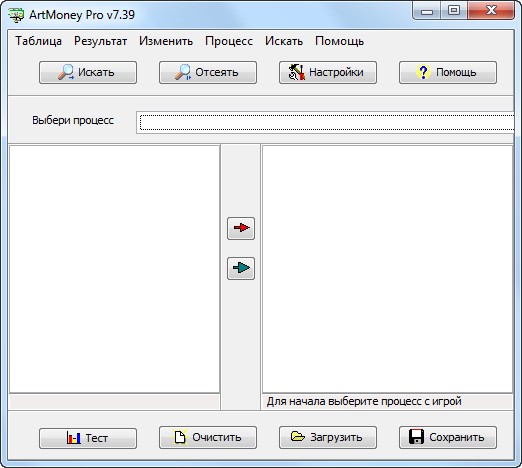Save the table with Сохранить

(x=448, y=437)
